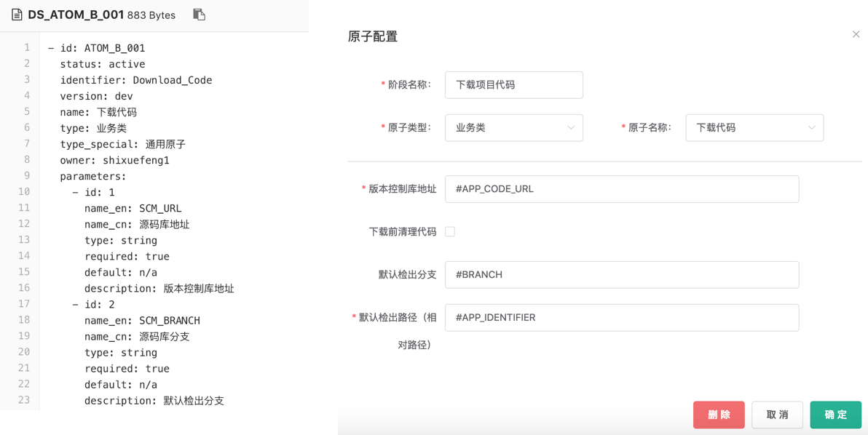Click the 默认检出分支 field containing #BRANCH
The height and width of the screenshot is (435, 868).
[621, 274]
